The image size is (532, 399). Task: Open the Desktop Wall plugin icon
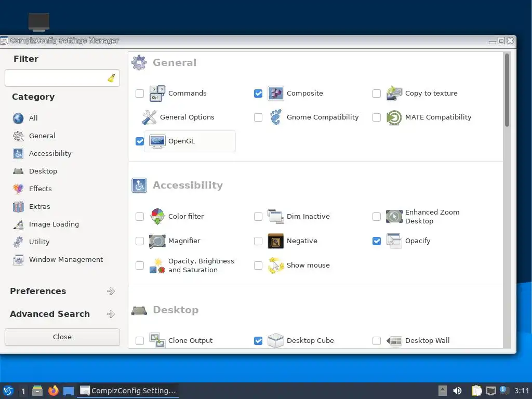tap(394, 341)
